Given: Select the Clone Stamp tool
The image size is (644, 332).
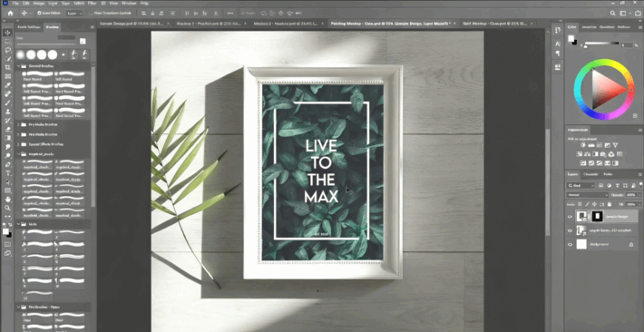Looking at the screenshot, I should click(7, 112).
